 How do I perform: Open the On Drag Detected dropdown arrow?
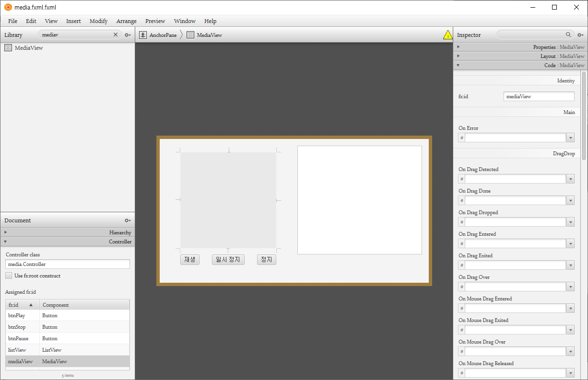pyautogui.click(x=570, y=179)
